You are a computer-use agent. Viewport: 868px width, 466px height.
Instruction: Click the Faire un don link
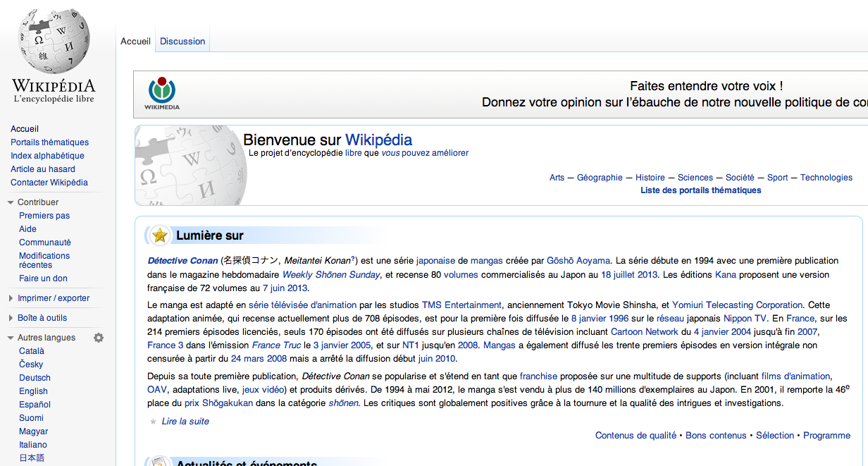click(43, 278)
